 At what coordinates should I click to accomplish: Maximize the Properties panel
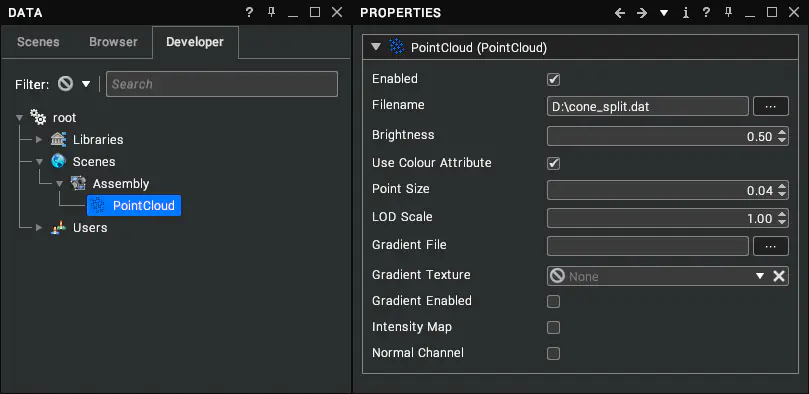pyautogui.click(x=772, y=12)
